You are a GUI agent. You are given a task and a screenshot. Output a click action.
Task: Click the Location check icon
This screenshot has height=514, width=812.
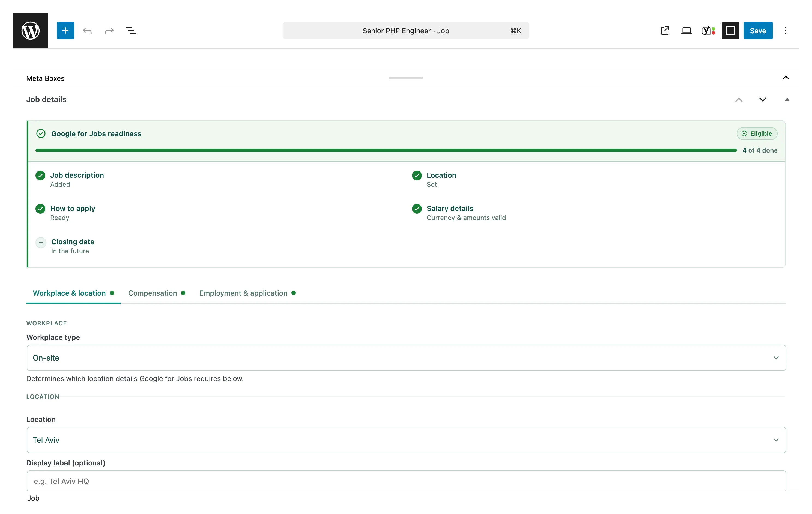(x=417, y=175)
